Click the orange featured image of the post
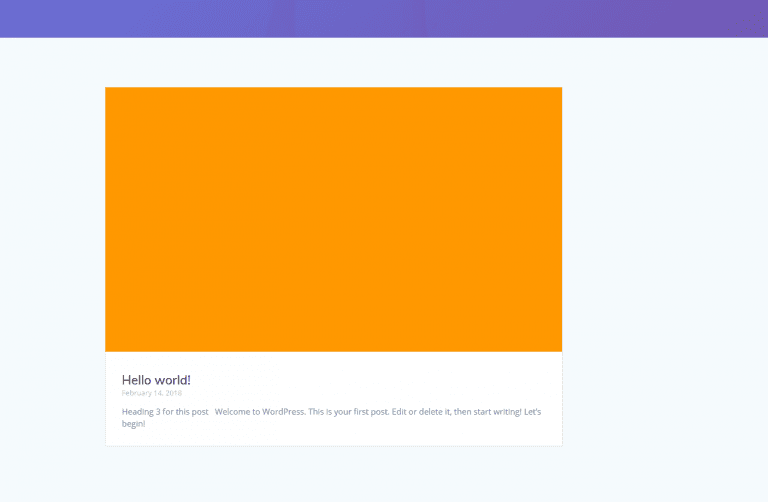768x502 pixels. [x=333, y=219]
